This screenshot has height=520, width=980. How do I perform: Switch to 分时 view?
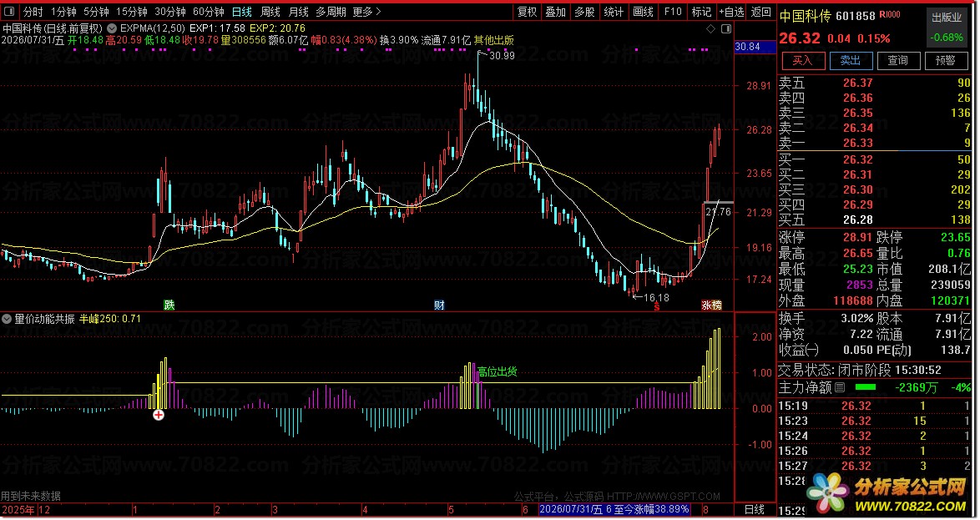pos(33,11)
